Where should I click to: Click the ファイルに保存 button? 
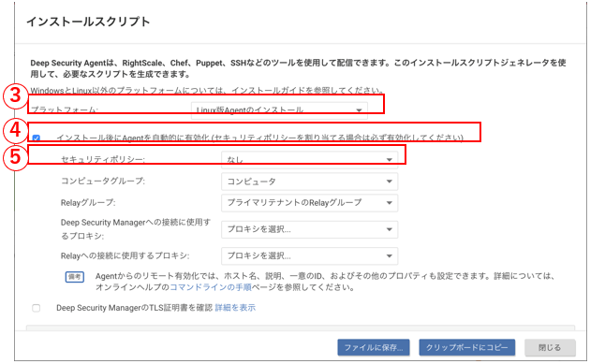[374, 347]
